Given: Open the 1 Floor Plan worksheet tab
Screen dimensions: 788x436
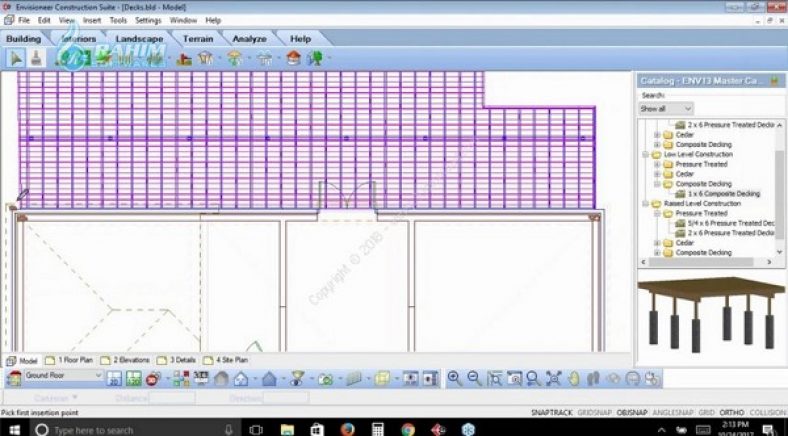Looking at the screenshot, I should click(x=70, y=360).
